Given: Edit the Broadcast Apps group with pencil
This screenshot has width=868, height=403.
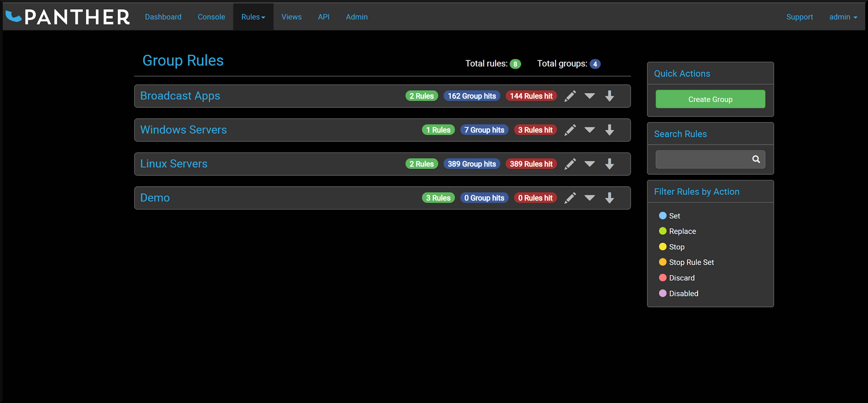Looking at the screenshot, I should 570,96.
